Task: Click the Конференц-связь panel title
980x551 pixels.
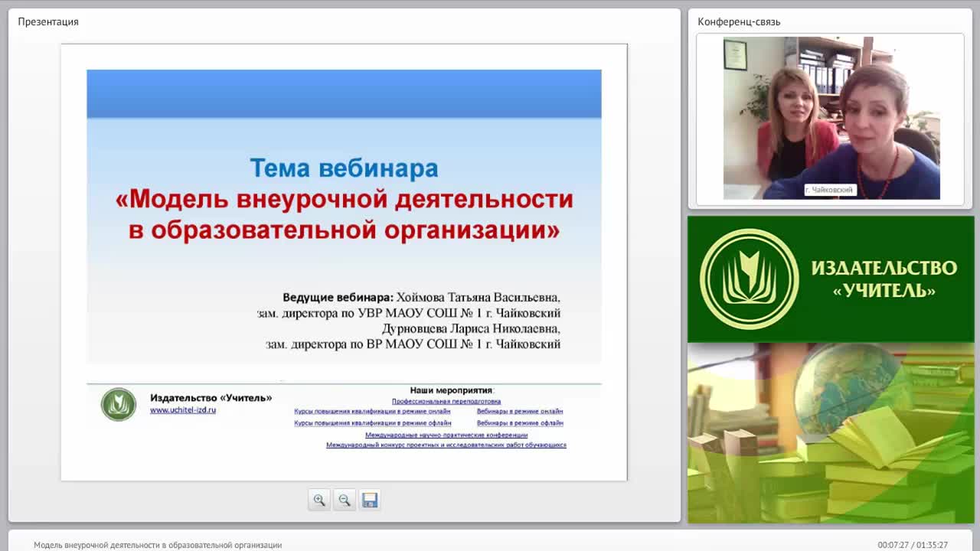Action: tap(739, 21)
